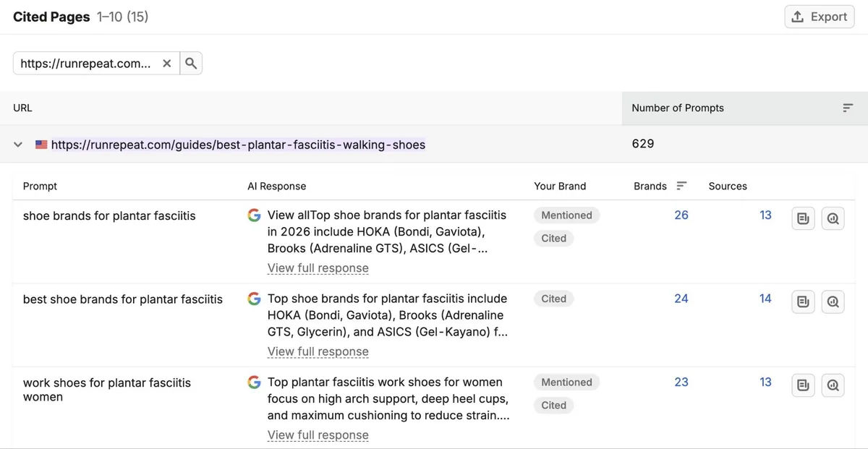Run search with the magnifier button
Image resolution: width=868 pixels, height=449 pixels.
[x=191, y=64]
